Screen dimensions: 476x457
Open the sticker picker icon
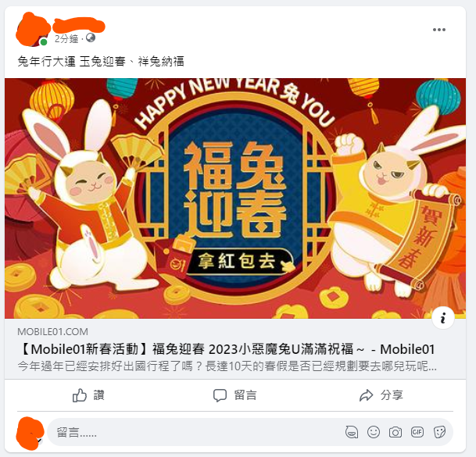439,432
